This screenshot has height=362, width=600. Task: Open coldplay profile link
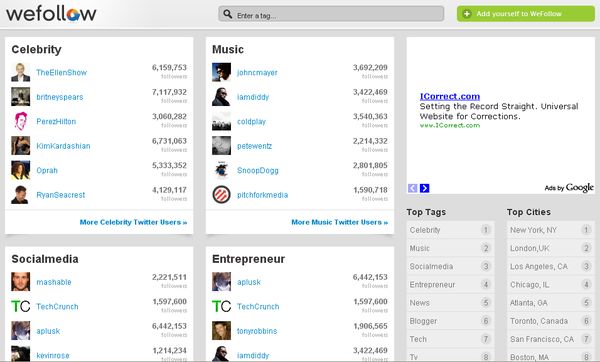[x=251, y=121]
